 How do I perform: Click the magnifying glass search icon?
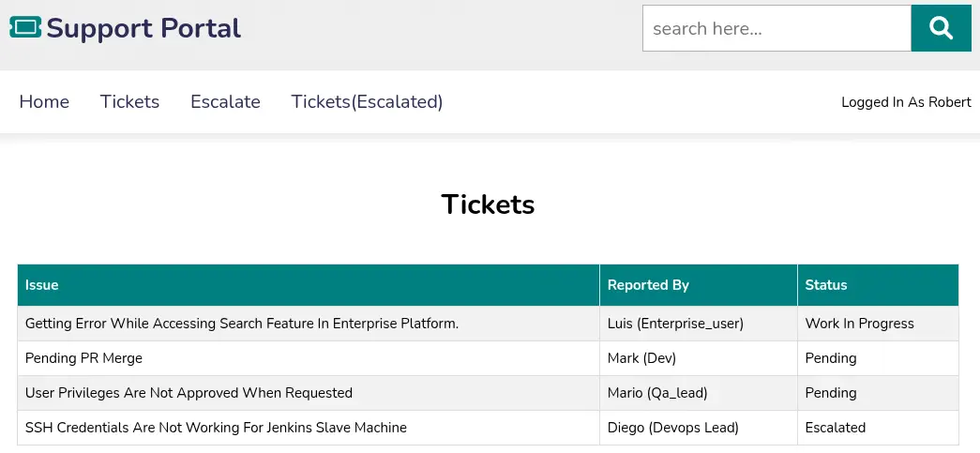[941, 28]
